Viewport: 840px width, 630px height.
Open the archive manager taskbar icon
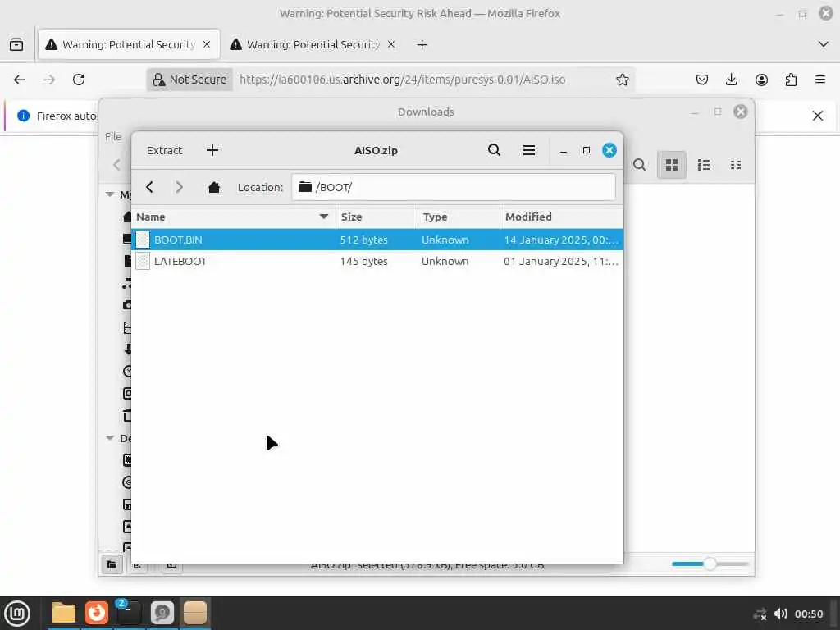point(195,613)
